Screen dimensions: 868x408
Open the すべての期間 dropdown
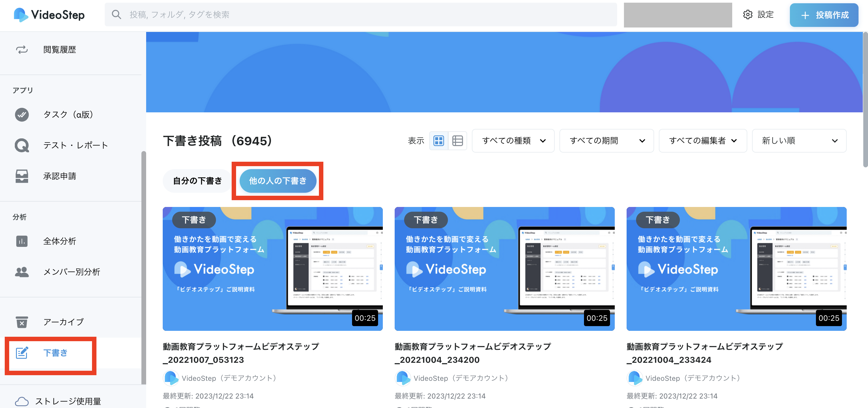click(x=606, y=141)
